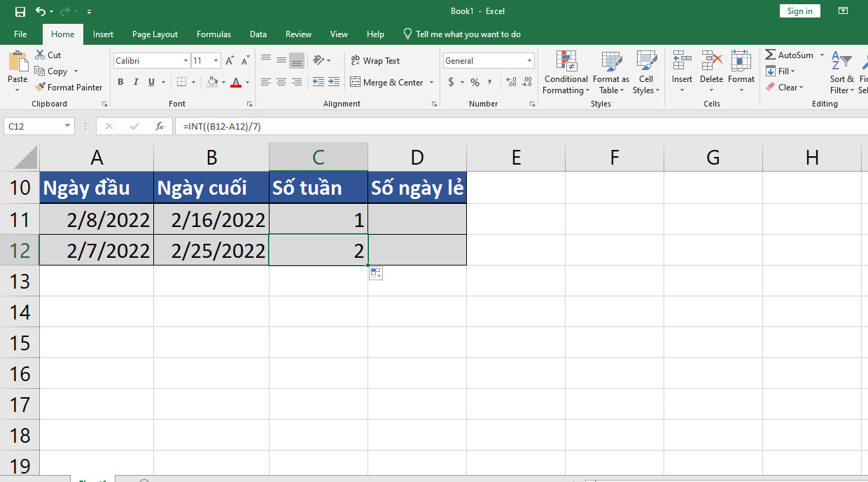Align text left icon

[265, 82]
